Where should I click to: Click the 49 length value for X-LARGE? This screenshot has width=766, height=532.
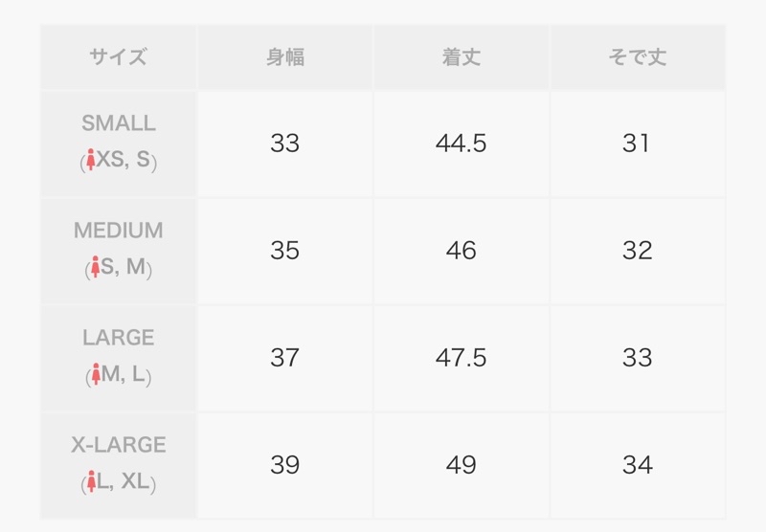point(462,465)
